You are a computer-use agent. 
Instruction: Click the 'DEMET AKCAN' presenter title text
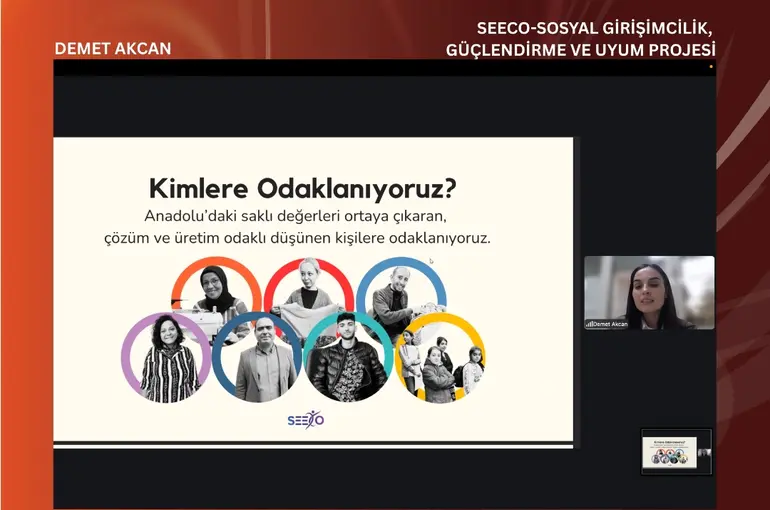tap(113, 49)
